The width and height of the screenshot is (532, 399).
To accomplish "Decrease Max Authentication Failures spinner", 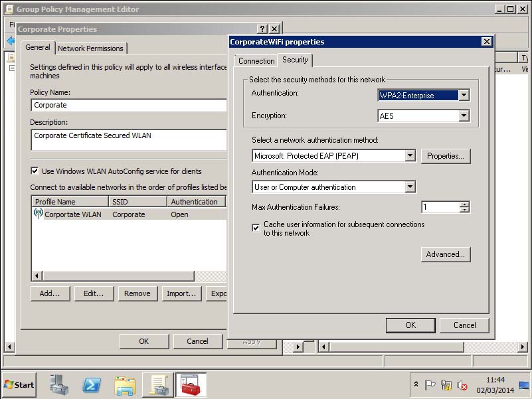I will [464, 210].
